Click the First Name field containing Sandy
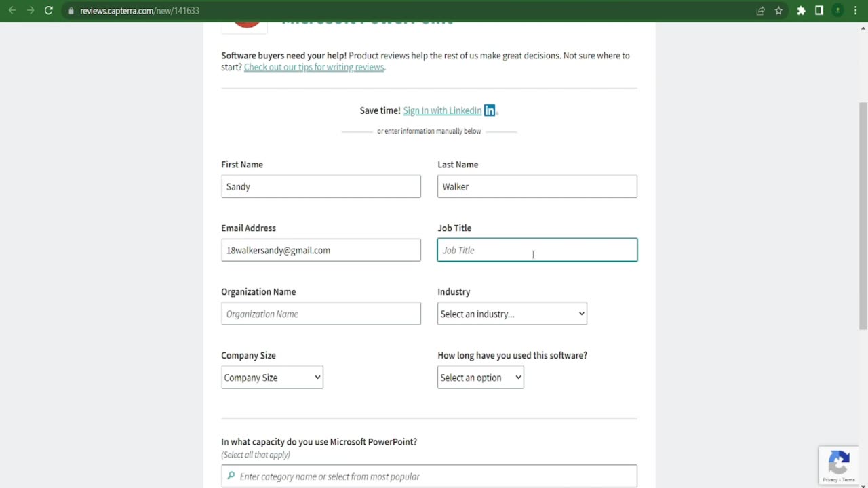The width and height of the screenshot is (868, 488). [x=321, y=186]
